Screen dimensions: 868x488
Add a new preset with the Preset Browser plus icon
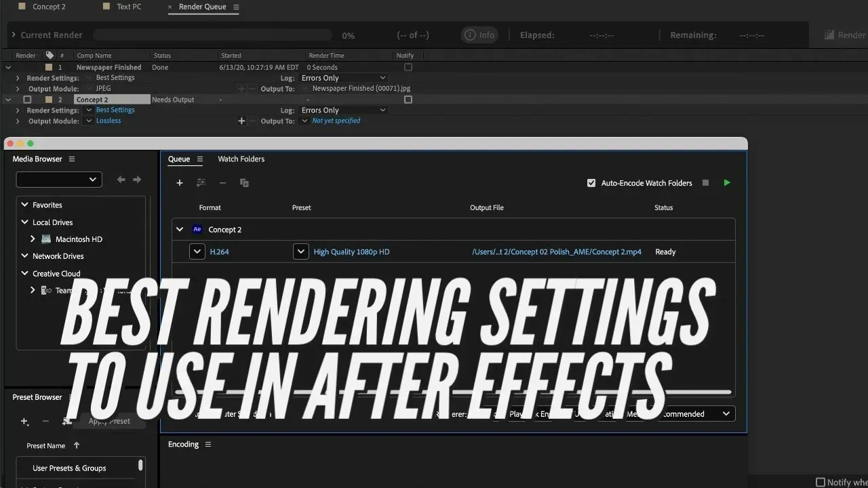[24, 421]
